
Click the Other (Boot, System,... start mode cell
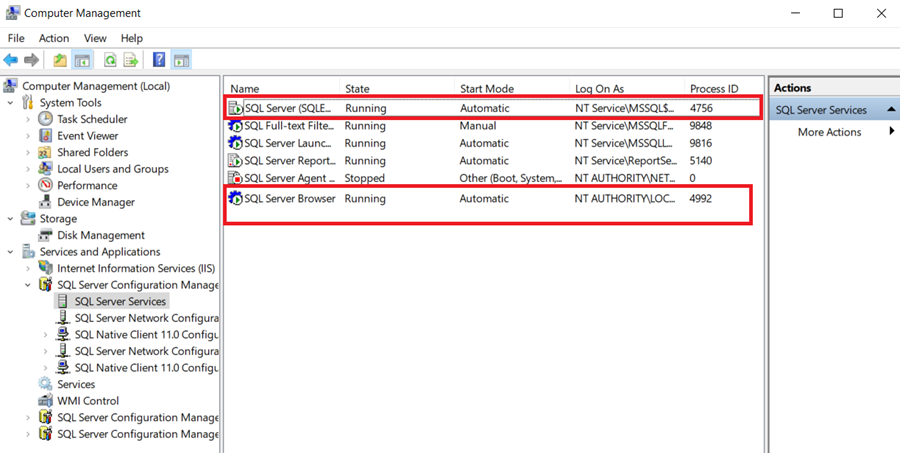click(x=511, y=178)
